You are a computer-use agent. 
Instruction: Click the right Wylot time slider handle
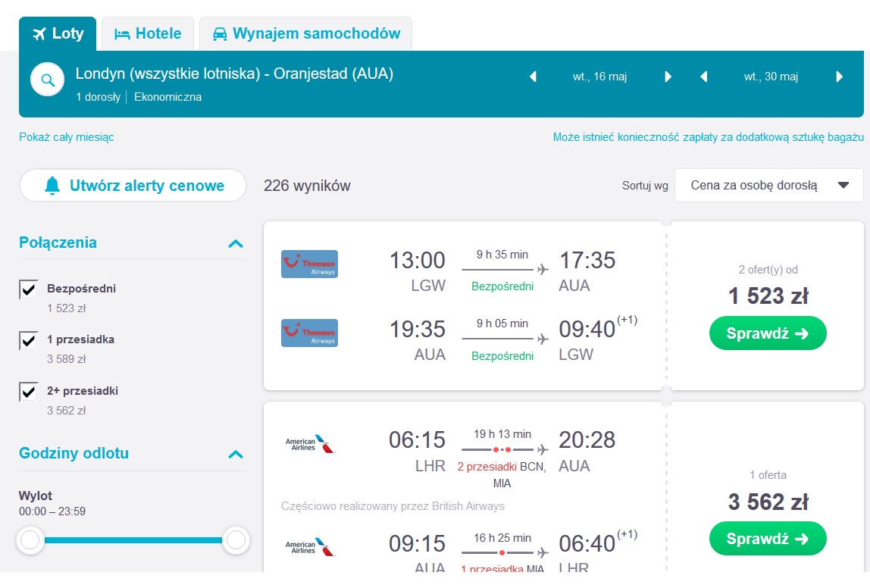[236, 540]
